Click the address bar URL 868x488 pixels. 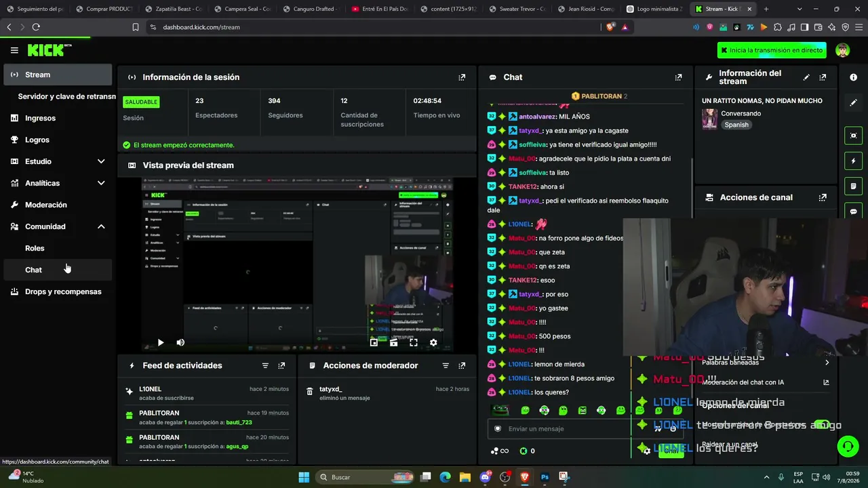(x=201, y=27)
